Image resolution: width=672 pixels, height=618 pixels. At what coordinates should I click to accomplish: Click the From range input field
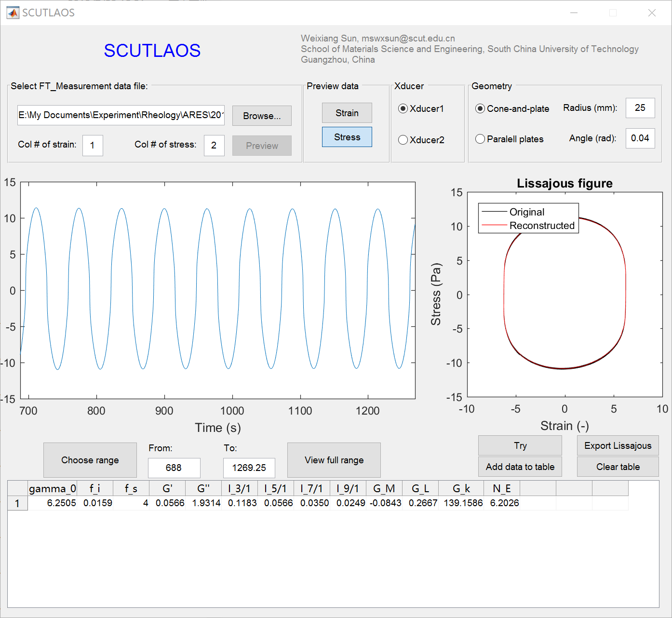(x=174, y=468)
